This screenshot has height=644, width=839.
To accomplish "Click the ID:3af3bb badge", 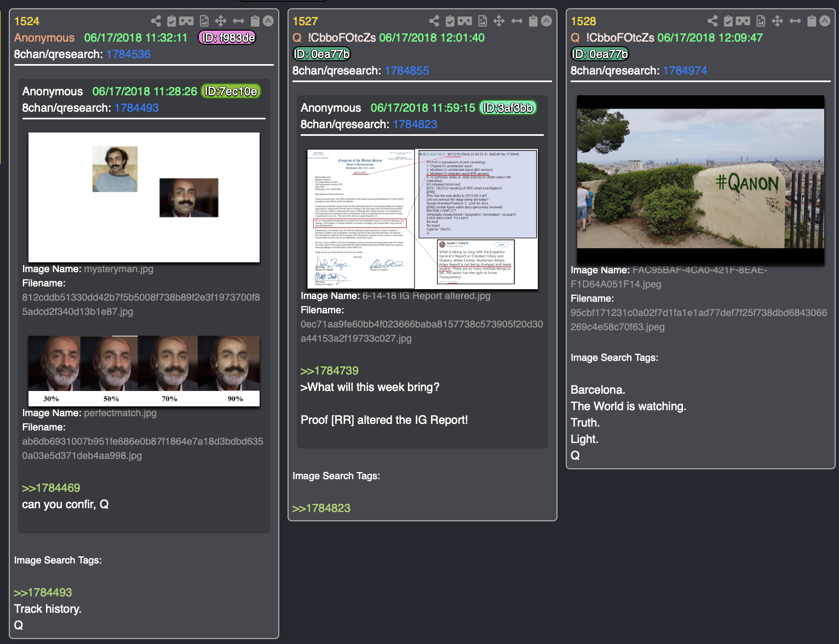I will 508,108.
